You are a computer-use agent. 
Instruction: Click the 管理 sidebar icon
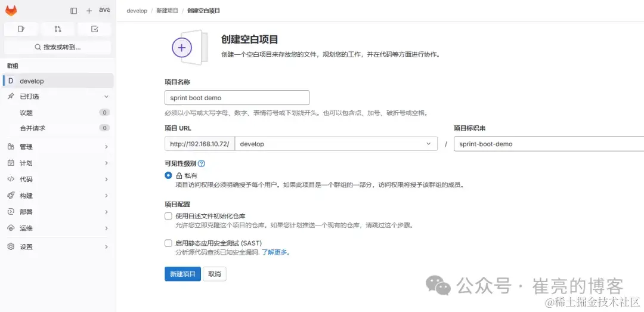(x=11, y=147)
